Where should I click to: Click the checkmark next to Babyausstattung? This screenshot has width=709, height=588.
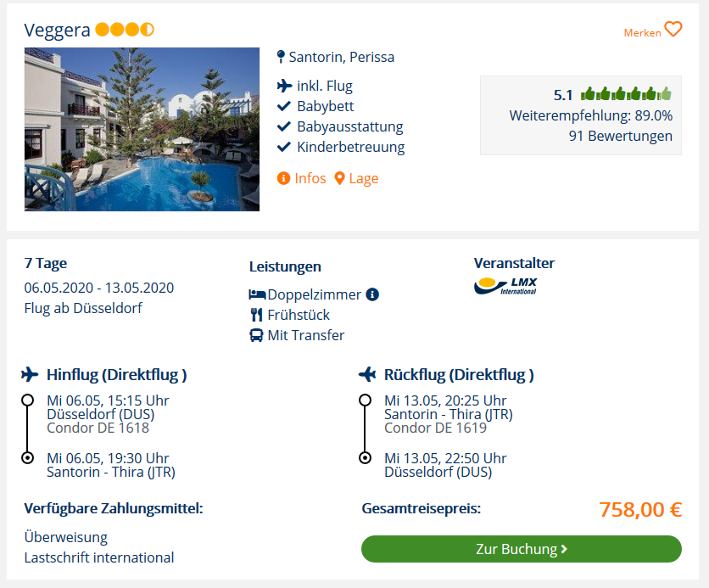(x=285, y=126)
